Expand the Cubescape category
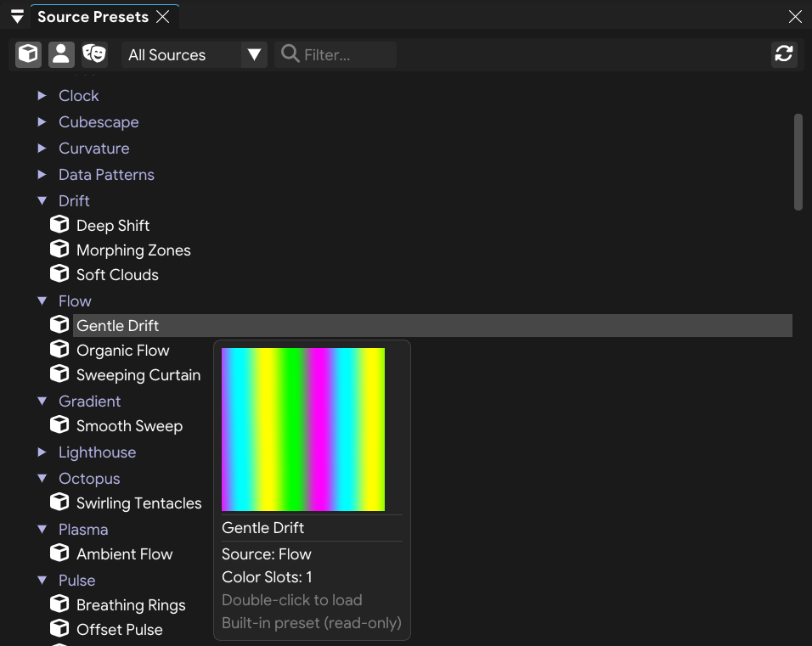This screenshot has height=646, width=812. pyautogui.click(x=42, y=121)
